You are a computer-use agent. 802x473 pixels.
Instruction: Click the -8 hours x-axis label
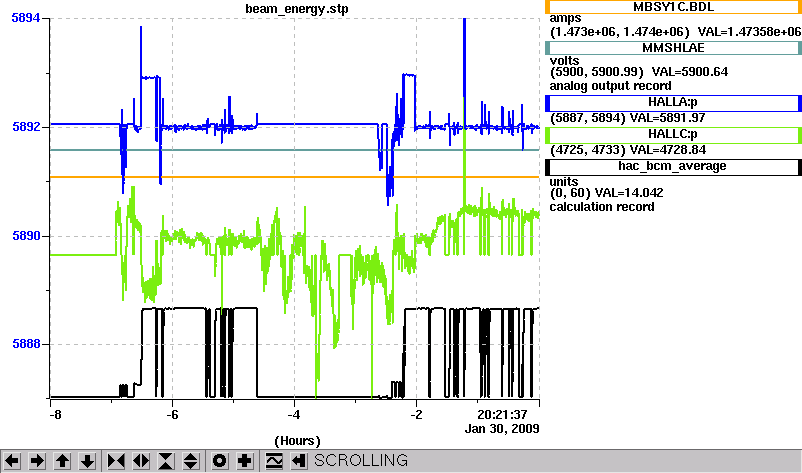[55, 415]
